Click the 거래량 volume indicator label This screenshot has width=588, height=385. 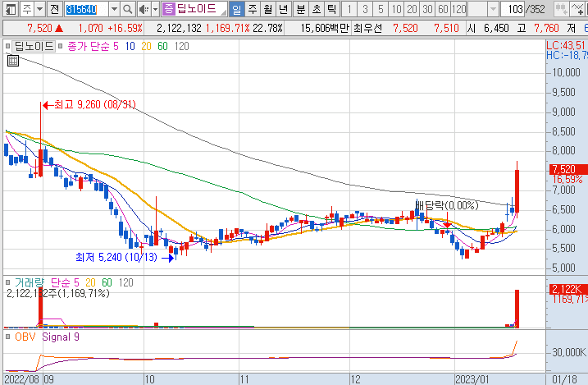click(30, 282)
